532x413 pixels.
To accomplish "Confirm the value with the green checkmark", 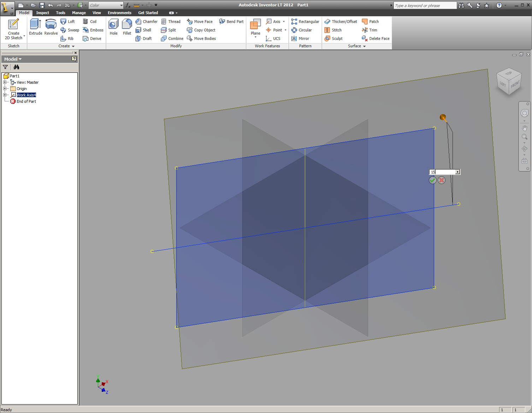I will 432,180.
